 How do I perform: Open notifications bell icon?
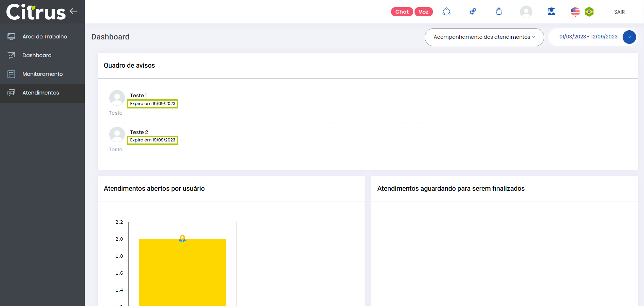click(x=499, y=12)
